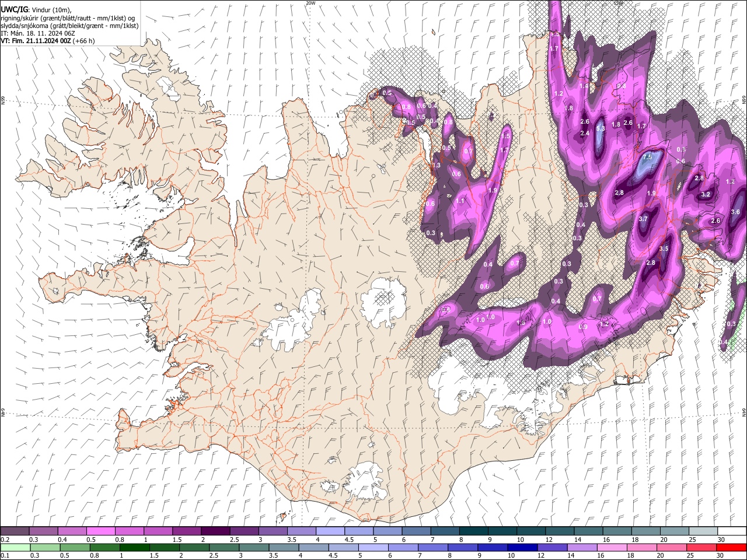Select lower-scale green swatch starting at 0.5
The image size is (747, 560).
[x=75, y=548]
